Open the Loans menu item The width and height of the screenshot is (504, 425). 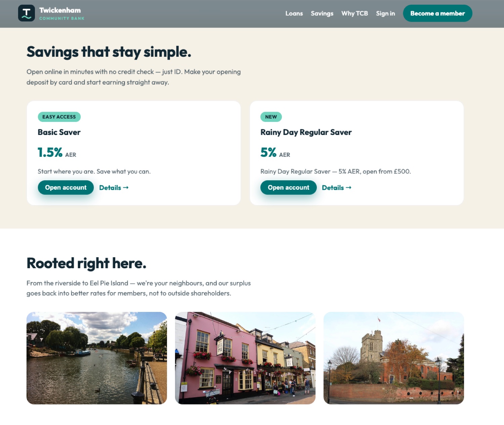coord(294,13)
